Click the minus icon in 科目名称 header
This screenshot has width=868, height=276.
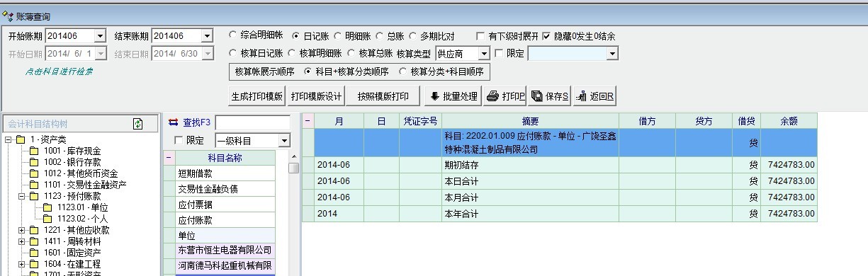pos(169,158)
